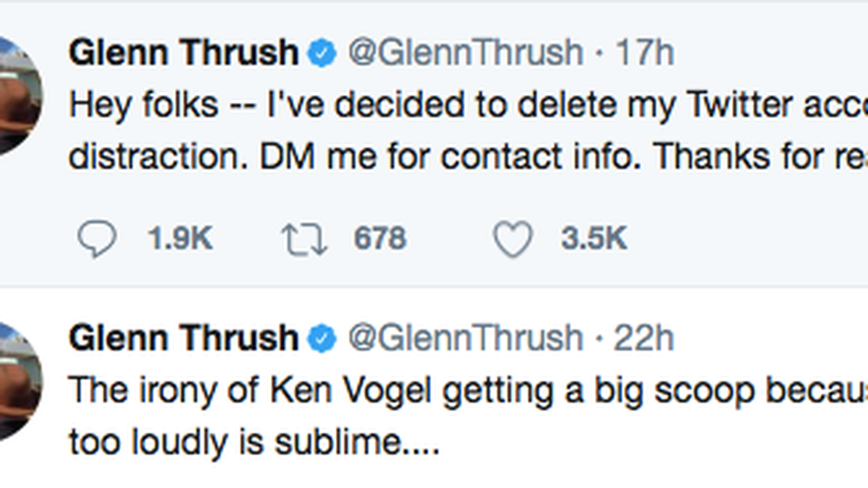Image resolution: width=868 pixels, height=488 pixels.
Task: Like the tweet with the heart icon
Action: click(513, 239)
